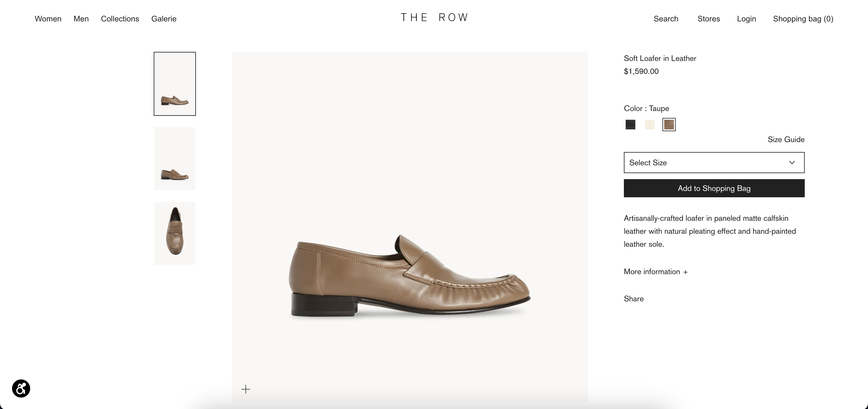Screen dimensions: 868x409
Task: Click the plus zoom icon on product image
Action: [x=246, y=389]
